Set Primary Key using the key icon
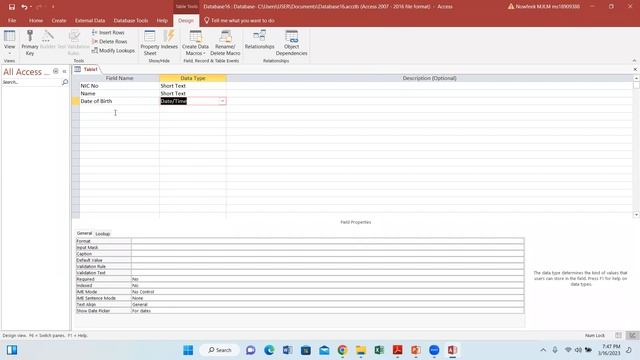640x360 pixels. point(30,42)
